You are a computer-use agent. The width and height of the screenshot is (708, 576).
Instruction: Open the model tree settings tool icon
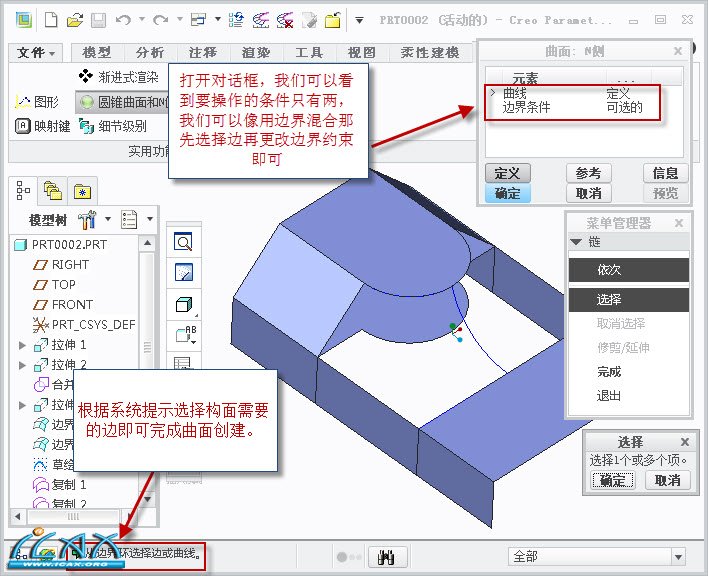[87, 220]
